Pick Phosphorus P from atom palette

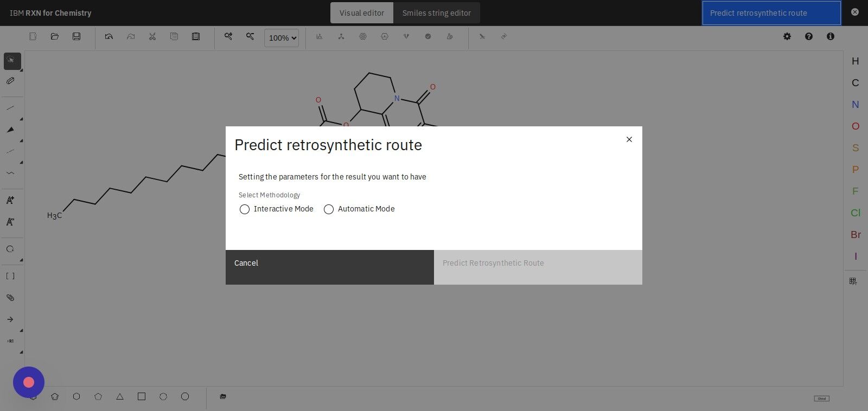coord(856,170)
